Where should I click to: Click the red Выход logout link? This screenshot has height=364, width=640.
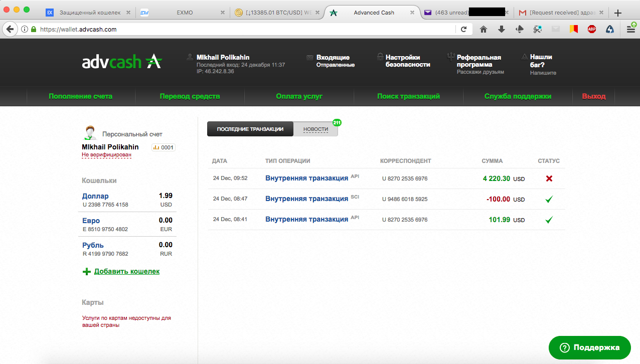coord(594,96)
